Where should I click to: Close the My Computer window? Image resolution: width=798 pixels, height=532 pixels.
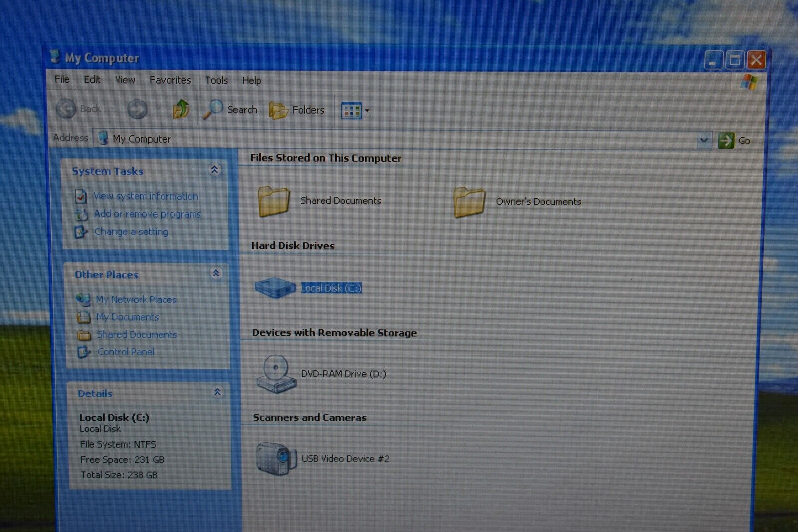[756, 60]
